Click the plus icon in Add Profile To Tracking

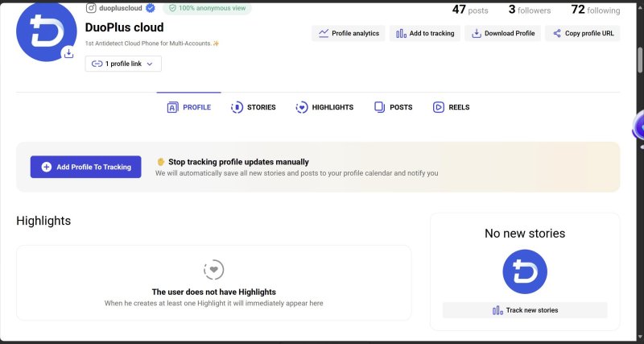(47, 167)
